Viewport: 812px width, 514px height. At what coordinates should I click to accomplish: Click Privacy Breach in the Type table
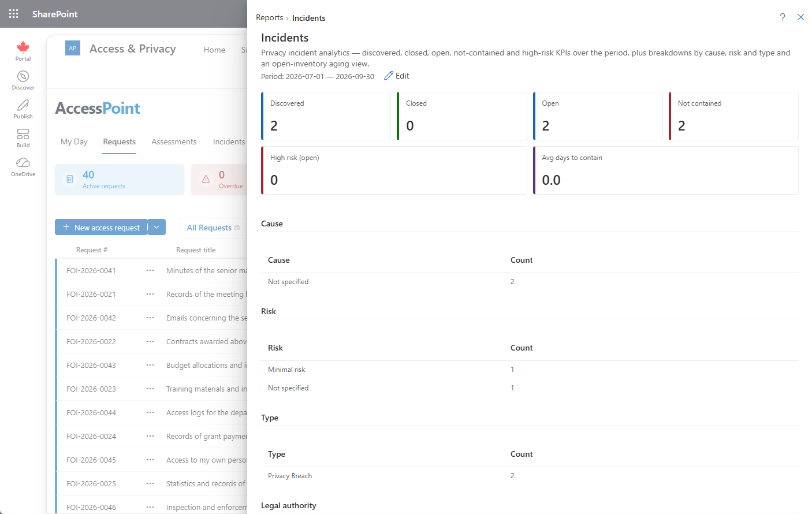point(290,476)
